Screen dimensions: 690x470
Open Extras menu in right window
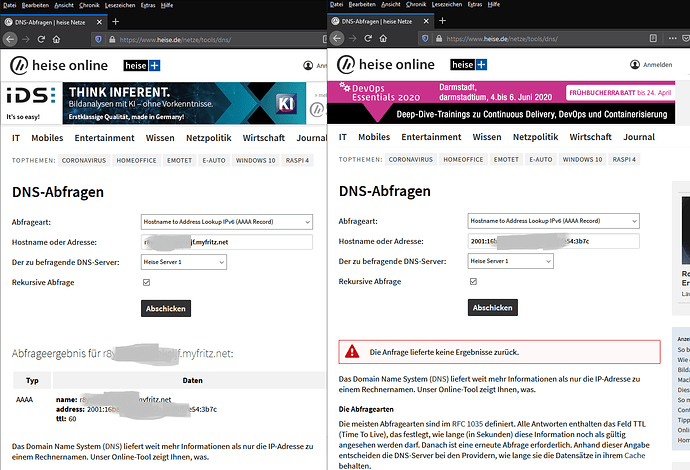point(475,4)
